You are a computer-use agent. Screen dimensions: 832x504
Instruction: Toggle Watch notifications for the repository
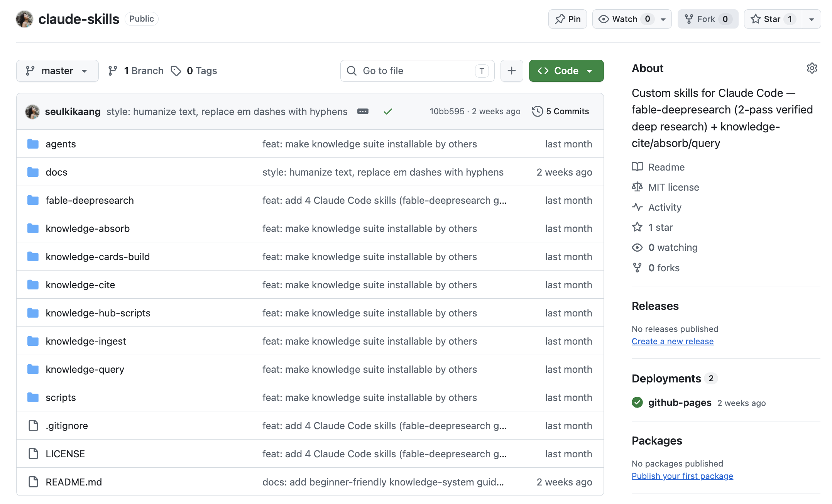click(624, 19)
